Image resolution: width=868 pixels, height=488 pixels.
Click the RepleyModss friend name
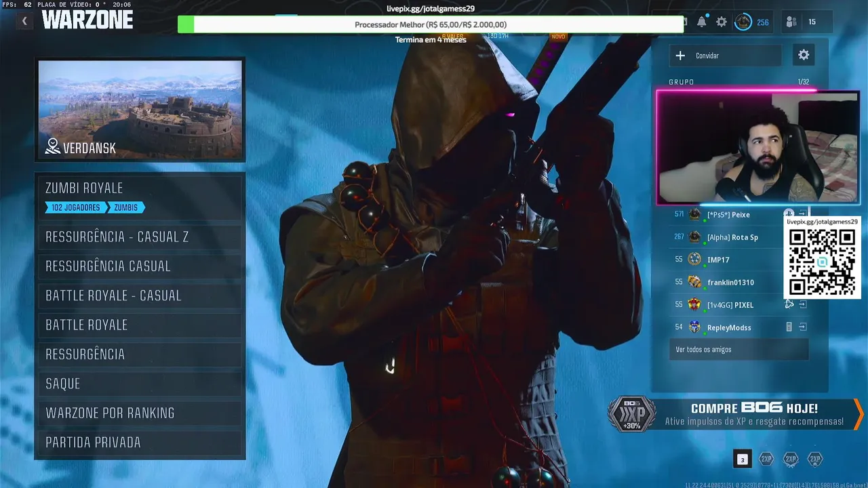pyautogui.click(x=729, y=327)
